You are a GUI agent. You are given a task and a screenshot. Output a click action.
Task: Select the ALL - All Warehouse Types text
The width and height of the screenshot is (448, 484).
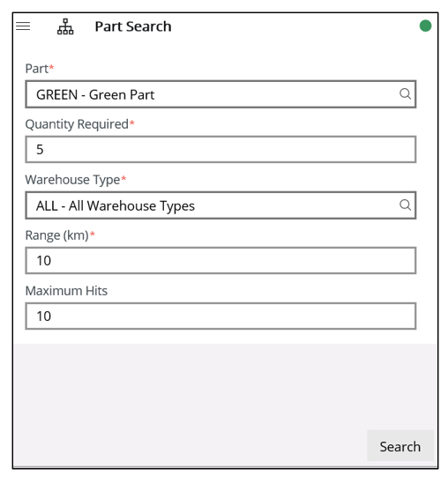click(116, 206)
